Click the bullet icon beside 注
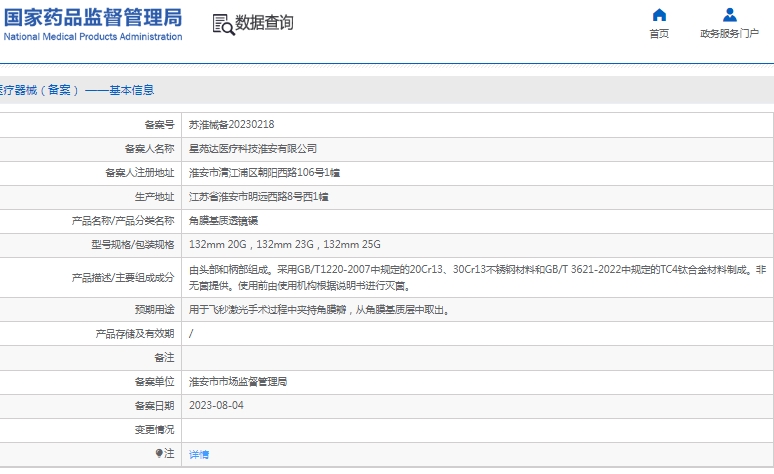 [159, 453]
